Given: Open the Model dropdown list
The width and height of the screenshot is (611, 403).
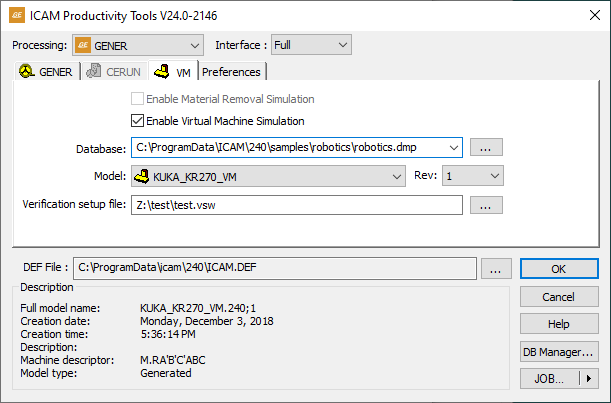Looking at the screenshot, I should [268, 176].
